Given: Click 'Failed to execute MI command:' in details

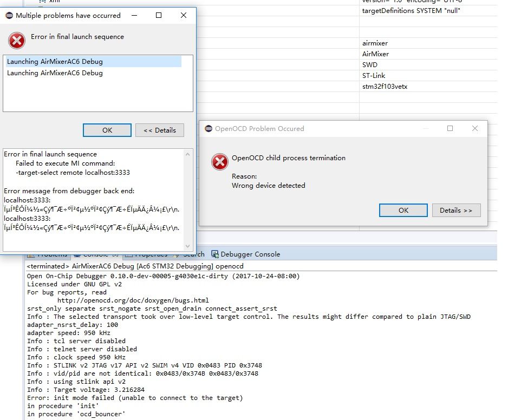Looking at the screenshot, I should pos(65,163).
